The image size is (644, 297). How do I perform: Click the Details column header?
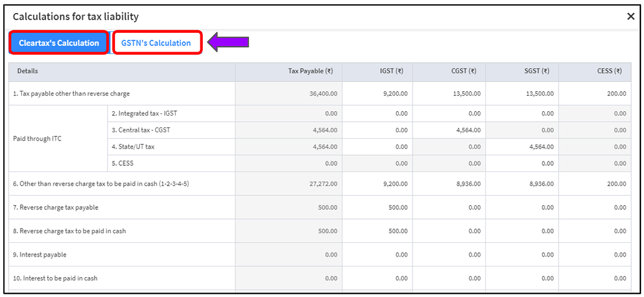tap(122, 71)
